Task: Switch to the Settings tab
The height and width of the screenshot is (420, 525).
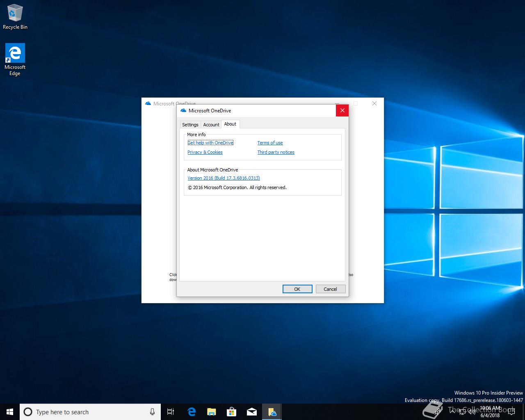Action: point(190,125)
